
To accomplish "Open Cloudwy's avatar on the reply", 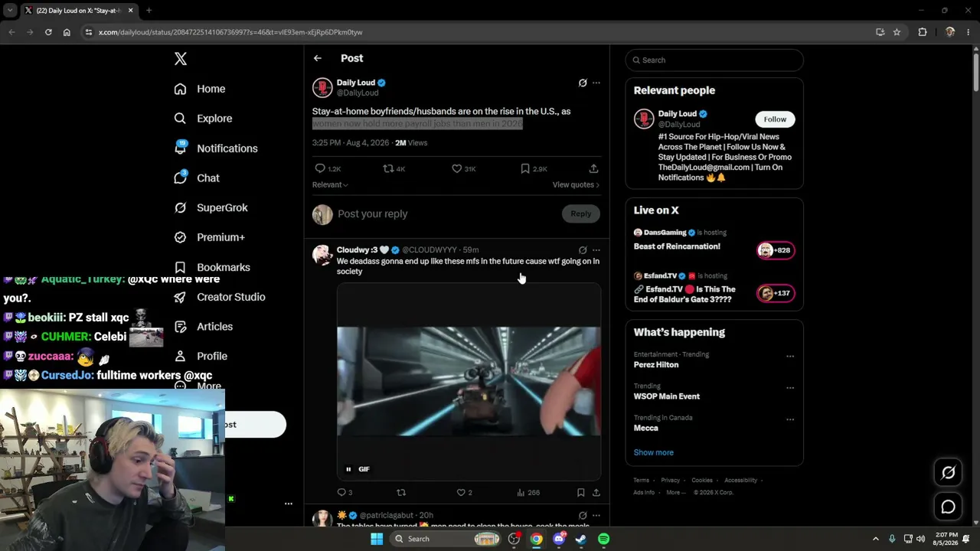I will (322, 255).
